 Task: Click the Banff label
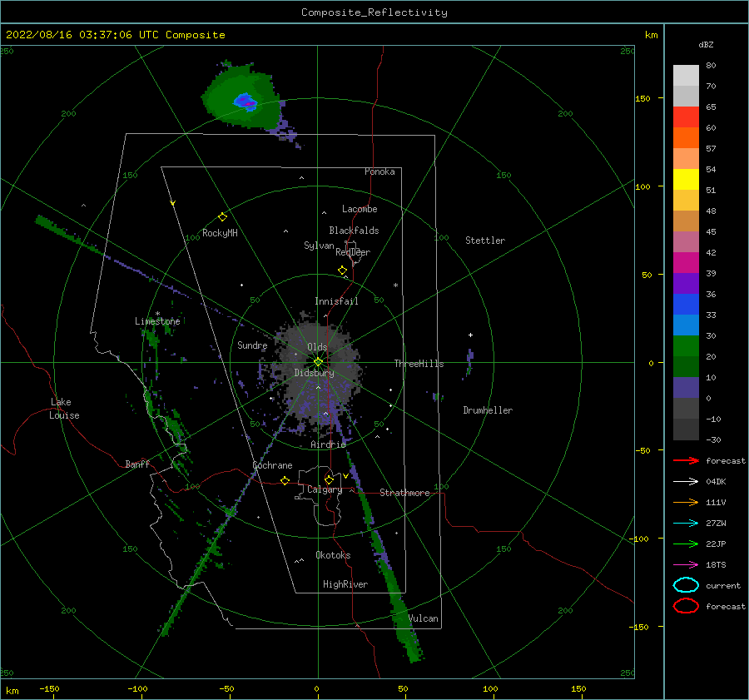coord(137,464)
